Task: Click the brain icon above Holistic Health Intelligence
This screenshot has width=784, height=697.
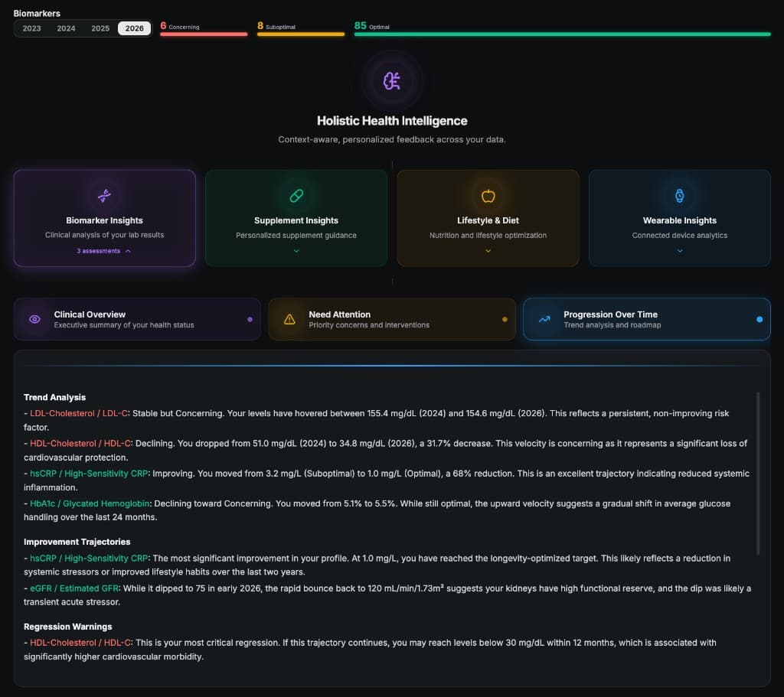Action: tap(392, 80)
